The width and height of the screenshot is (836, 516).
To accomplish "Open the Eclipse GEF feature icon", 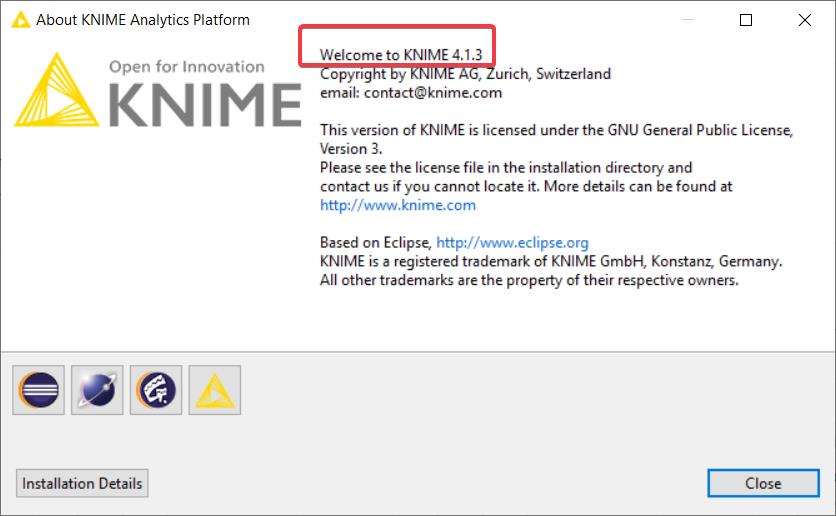I will pyautogui.click(x=155, y=389).
